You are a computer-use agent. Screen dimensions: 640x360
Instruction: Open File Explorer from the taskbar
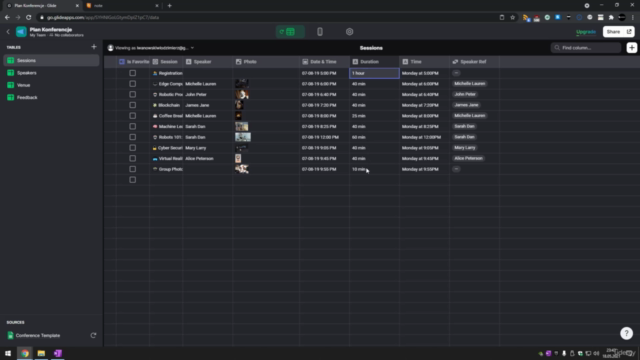(41, 353)
